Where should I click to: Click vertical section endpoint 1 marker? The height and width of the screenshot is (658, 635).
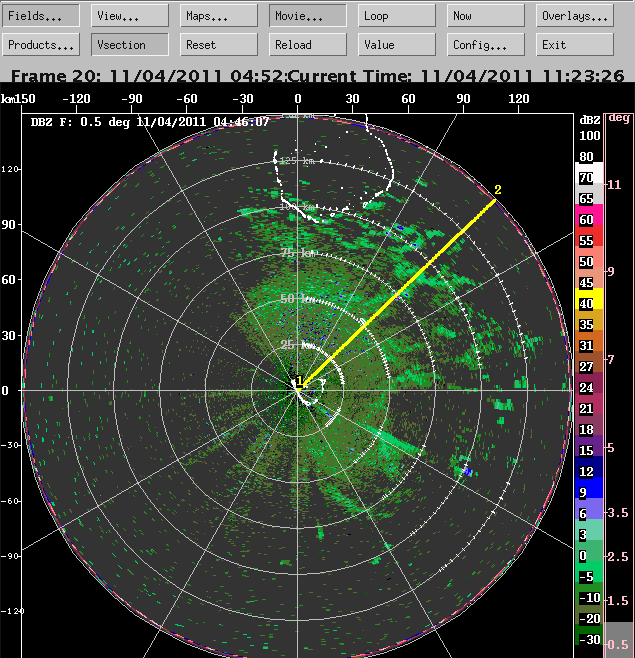pyautogui.click(x=299, y=381)
